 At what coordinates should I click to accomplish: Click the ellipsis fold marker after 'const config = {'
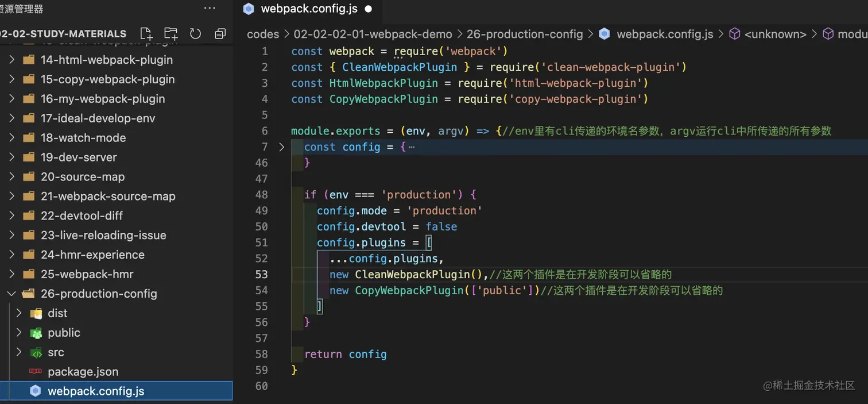[x=411, y=147]
